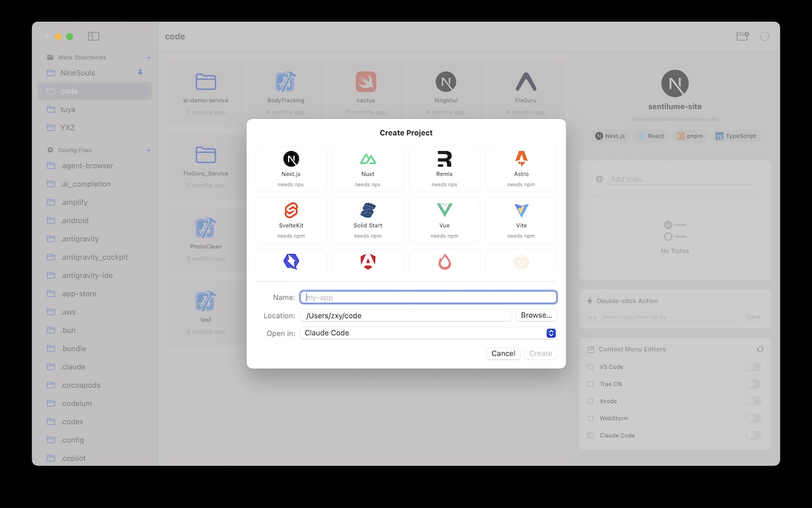Open the test project card
Screen dimensions: 812x508
(x=206, y=314)
